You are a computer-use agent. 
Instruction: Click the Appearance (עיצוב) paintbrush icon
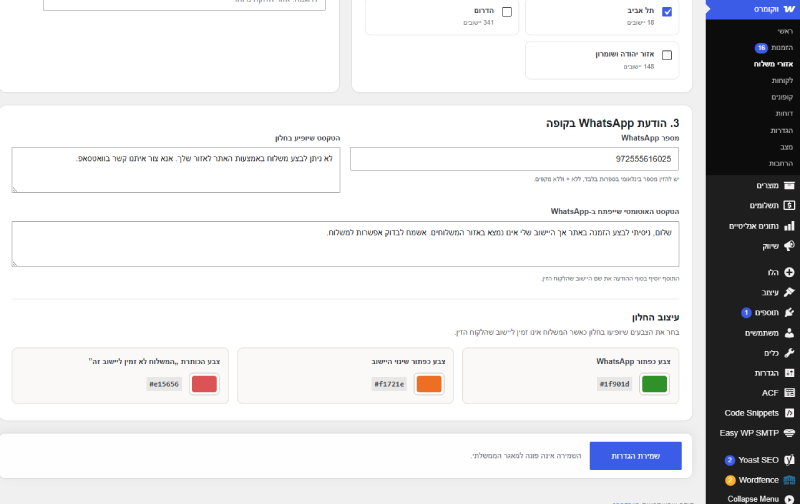click(x=789, y=292)
